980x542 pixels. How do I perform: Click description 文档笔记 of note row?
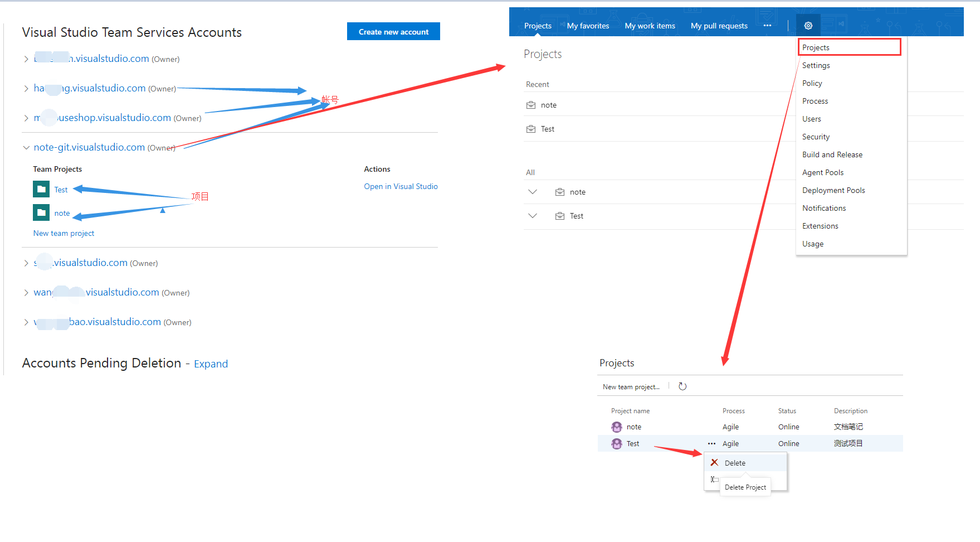click(848, 427)
